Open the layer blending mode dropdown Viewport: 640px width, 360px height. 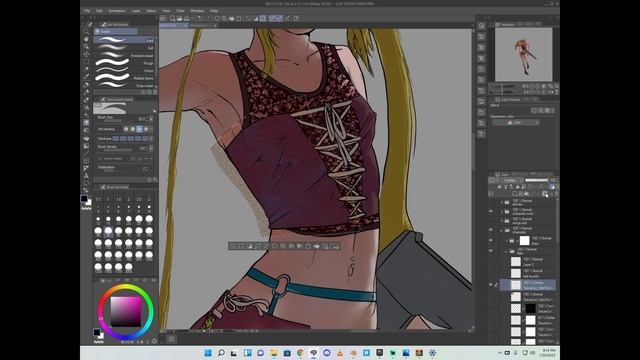[513, 180]
